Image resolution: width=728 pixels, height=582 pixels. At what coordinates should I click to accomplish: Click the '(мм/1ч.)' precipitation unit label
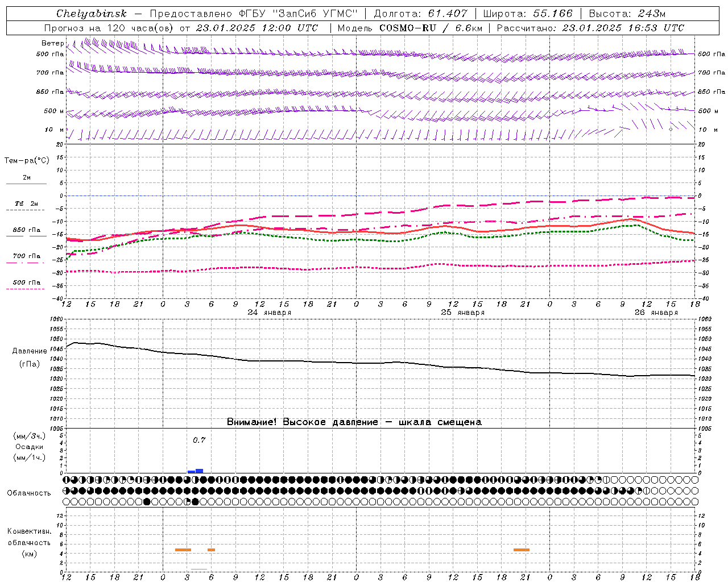pyautogui.click(x=30, y=458)
